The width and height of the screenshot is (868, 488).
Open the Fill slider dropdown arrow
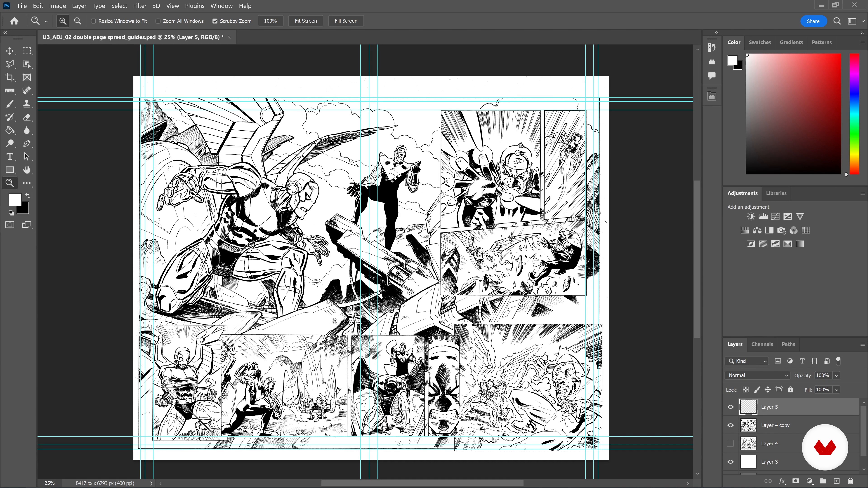836,390
